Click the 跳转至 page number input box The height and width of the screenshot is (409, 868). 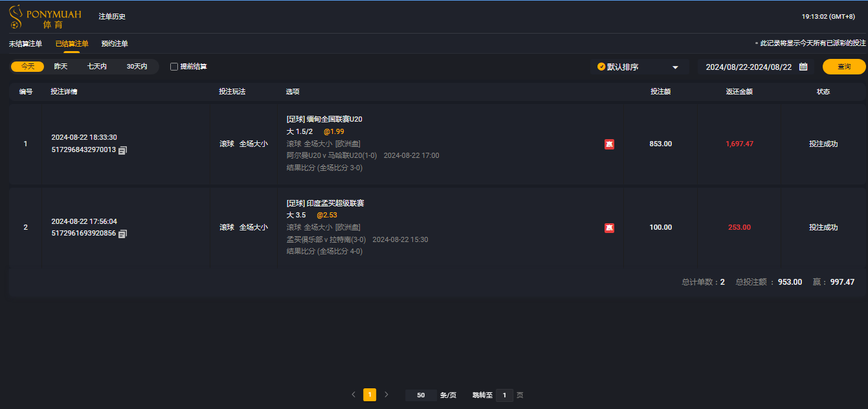tap(504, 395)
